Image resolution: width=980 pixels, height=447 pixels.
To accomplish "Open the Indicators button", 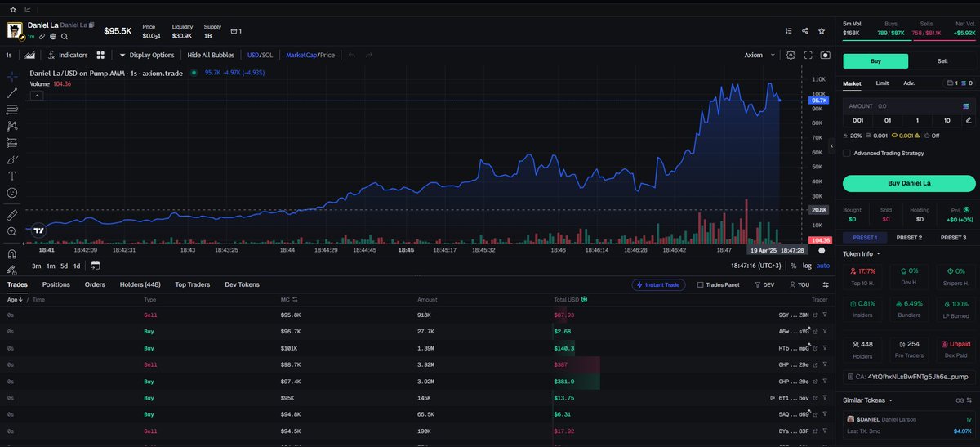I will coord(68,55).
